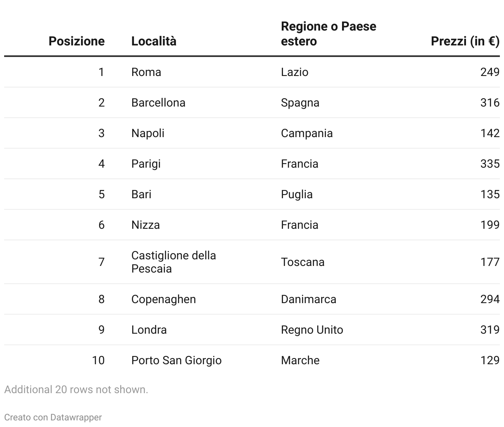Click the Nizza locality cell
This screenshot has width=504, height=427.
click(145, 225)
